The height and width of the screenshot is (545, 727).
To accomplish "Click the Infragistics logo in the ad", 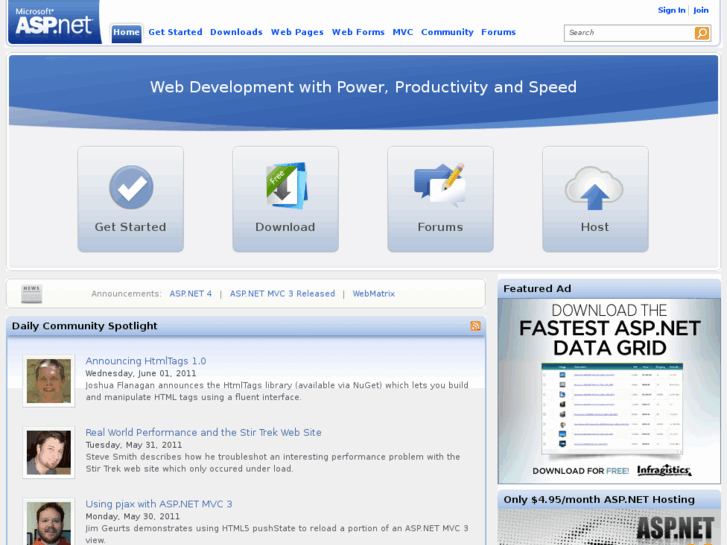I will (664, 470).
